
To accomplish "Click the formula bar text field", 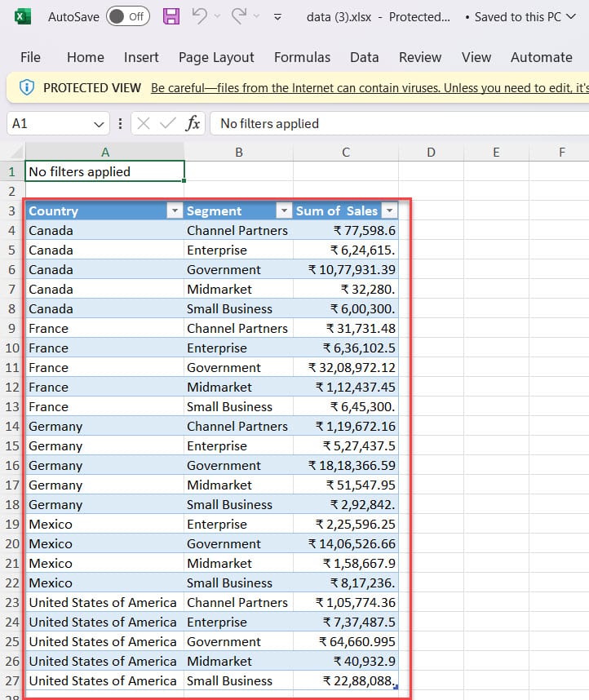I will 400,123.
